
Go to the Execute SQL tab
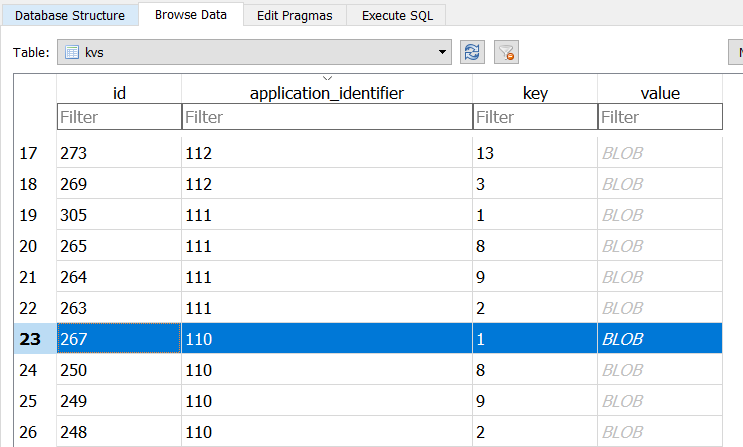(x=397, y=15)
